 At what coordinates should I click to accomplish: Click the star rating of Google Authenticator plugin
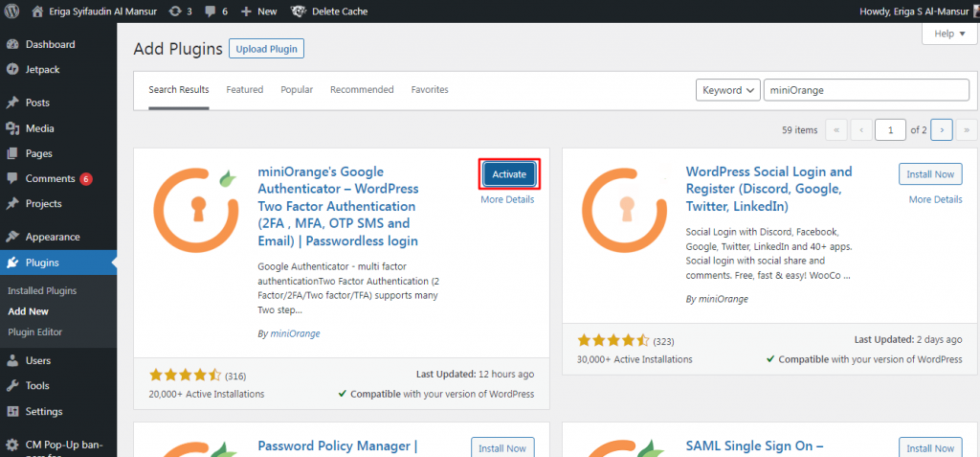(185, 376)
